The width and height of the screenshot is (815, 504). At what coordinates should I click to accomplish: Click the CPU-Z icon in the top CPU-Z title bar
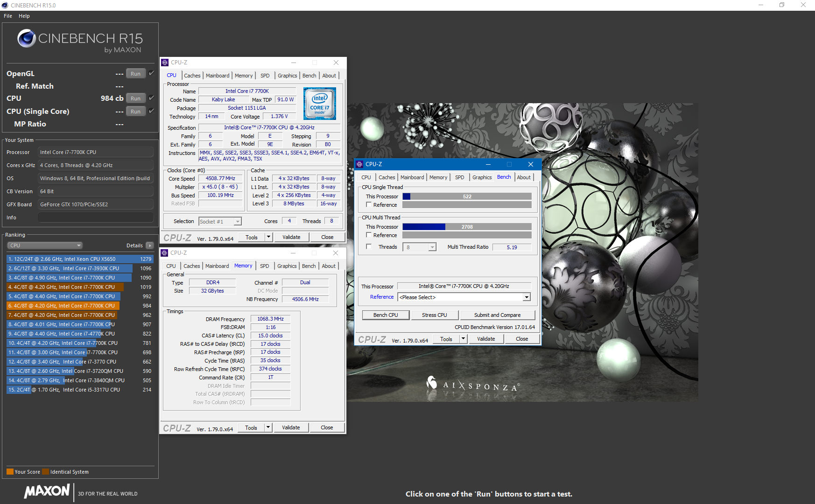point(165,63)
